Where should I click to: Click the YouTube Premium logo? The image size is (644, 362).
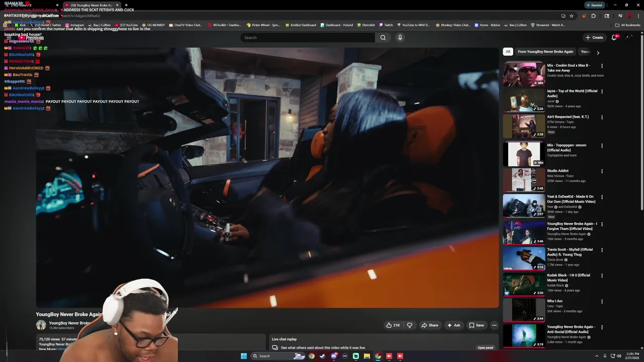pos(31,38)
